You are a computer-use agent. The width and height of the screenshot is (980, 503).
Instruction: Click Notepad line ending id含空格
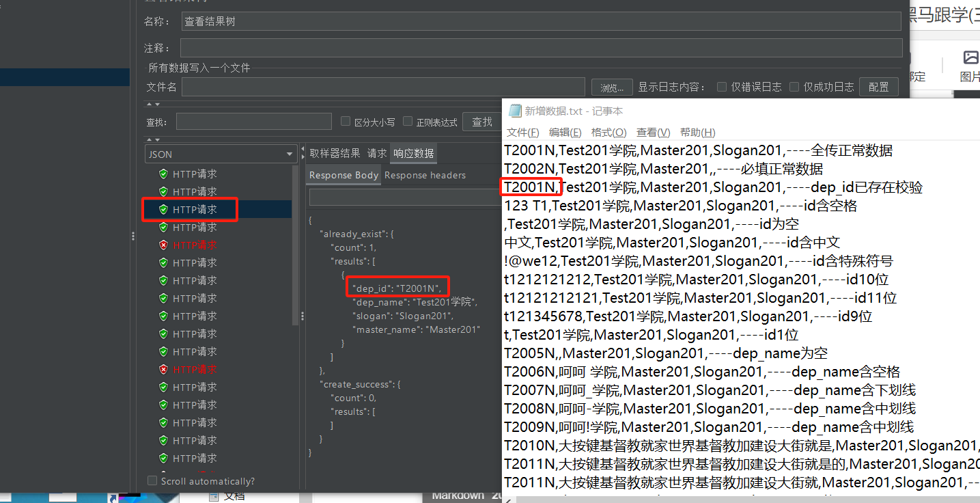coord(680,206)
